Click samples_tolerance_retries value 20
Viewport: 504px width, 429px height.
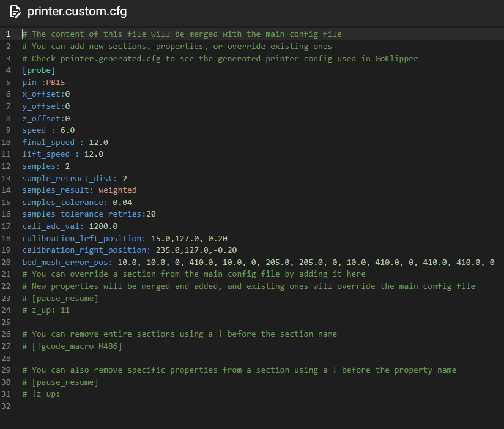click(x=151, y=214)
